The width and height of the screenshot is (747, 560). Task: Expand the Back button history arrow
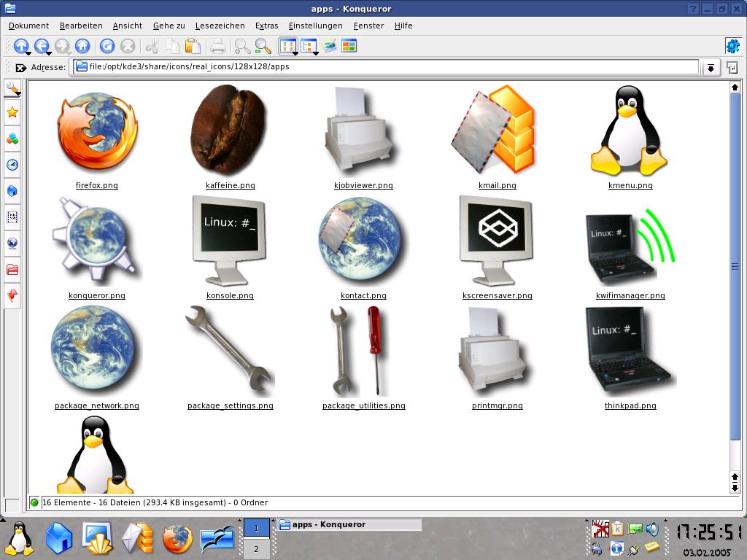(x=49, y=52)
